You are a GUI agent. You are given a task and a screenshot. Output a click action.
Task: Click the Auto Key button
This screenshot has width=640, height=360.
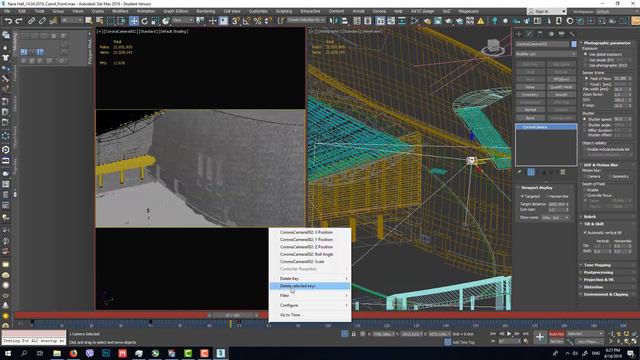coord(556,334)
